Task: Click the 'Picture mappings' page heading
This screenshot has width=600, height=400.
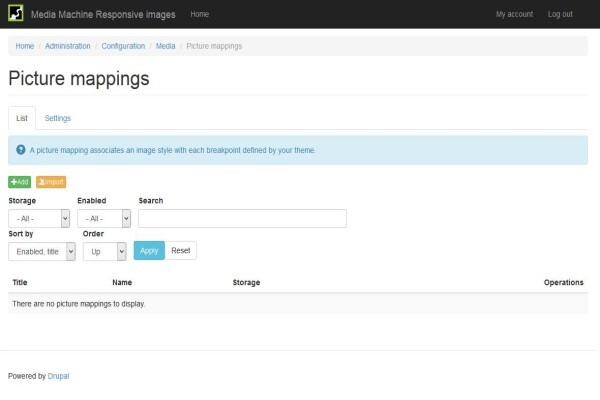Action: click(x=79, y=79)
